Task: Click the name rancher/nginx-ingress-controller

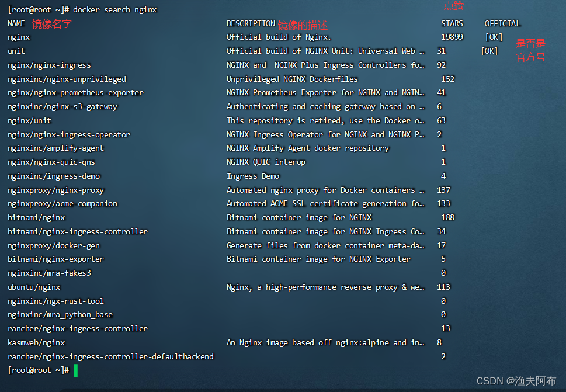Action: click(x=78, y=329)
